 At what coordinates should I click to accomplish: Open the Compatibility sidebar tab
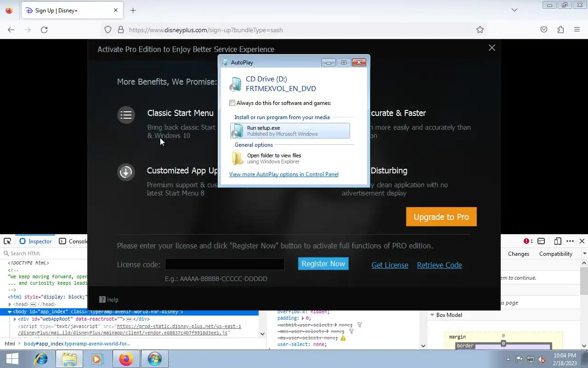pos(556,254)
